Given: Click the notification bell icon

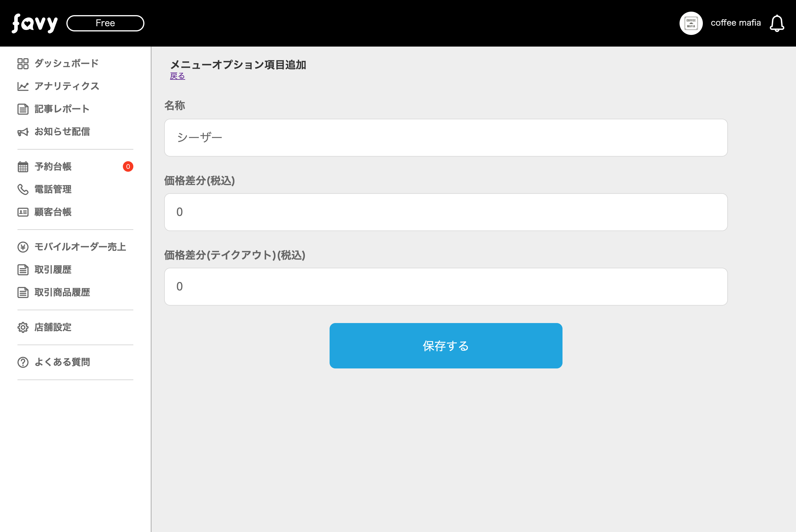Looking at the screenshot, I should pyautogui.click(x=777, y=23).
